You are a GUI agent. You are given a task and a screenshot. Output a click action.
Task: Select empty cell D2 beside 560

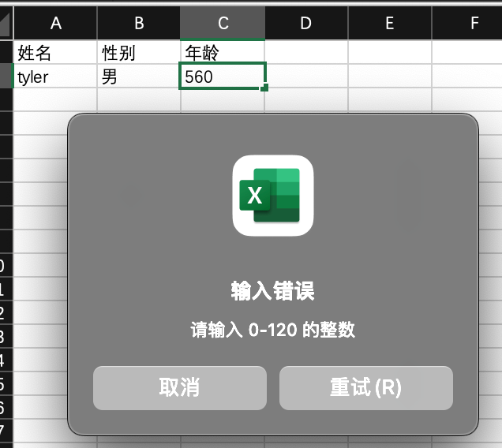(306, 77)
